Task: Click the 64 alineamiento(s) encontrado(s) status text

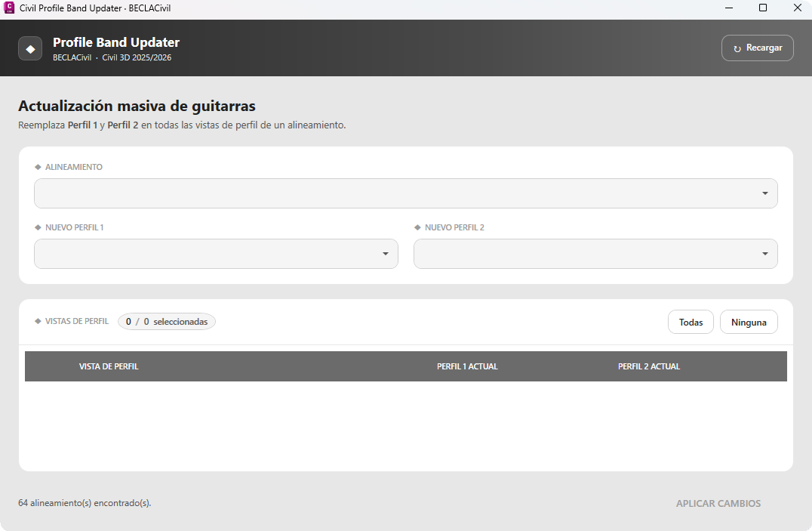Action: click(x=85, y=503)
